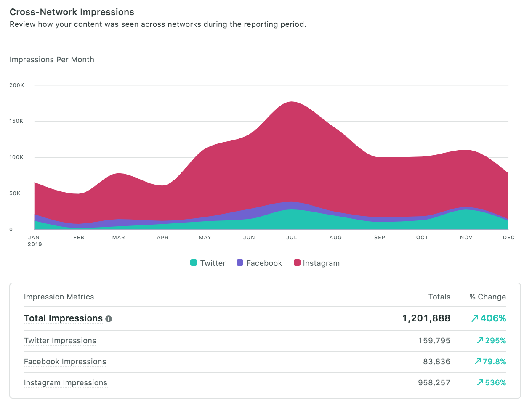The width and height of the screenshot is (532, 408).
Task: Click the Twitter total 159,795
Action: pos(434,341)
